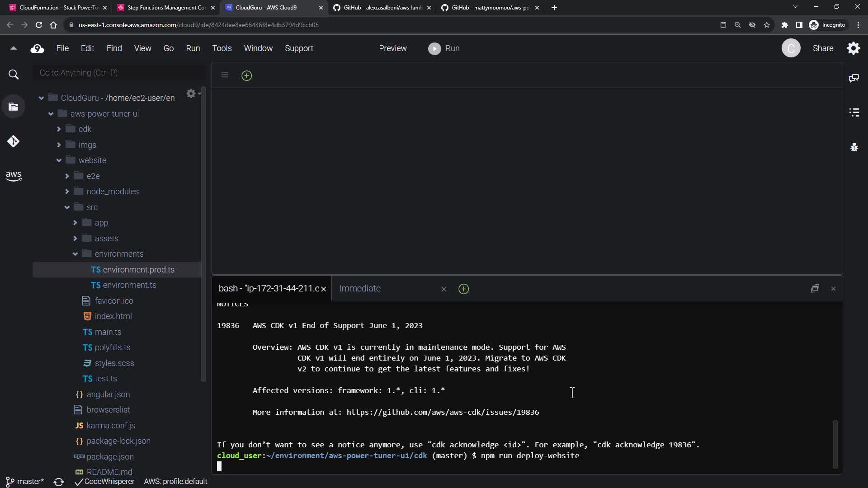Open Cloud9 preferences gear icon
The height and width of the screenshot is (488, 868).
(x=854, y=48)
